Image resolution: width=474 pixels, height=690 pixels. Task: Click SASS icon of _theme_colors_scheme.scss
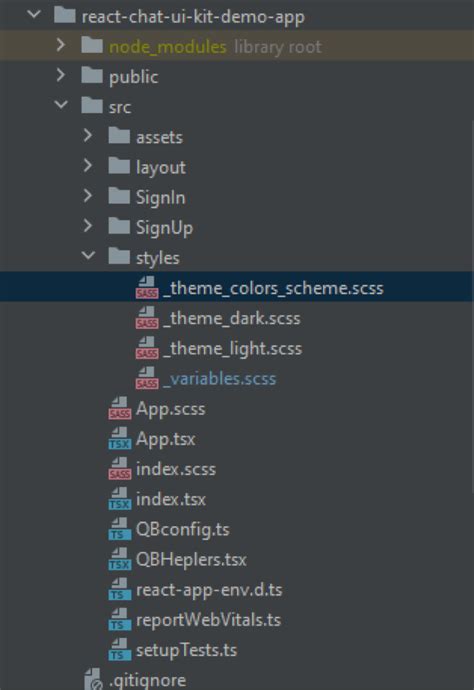[147, 287]
